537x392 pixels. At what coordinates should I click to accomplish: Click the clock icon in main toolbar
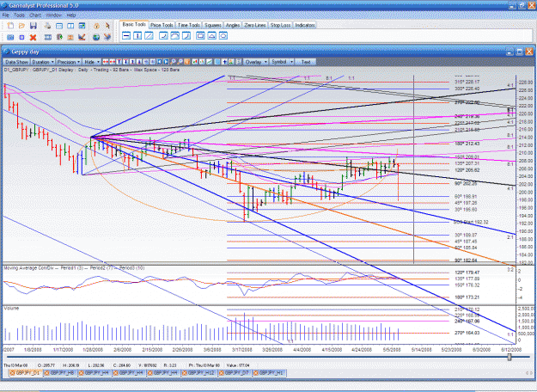click(96, 26)
